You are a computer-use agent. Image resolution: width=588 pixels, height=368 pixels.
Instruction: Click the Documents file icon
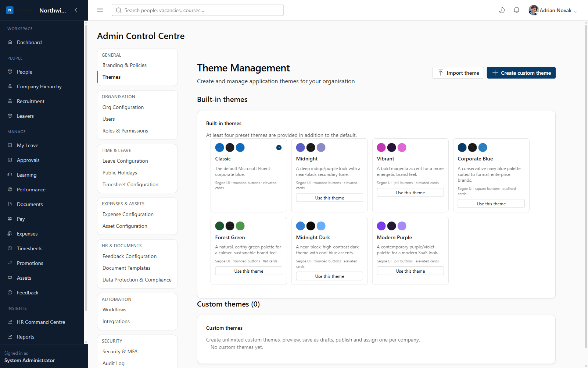10,204
